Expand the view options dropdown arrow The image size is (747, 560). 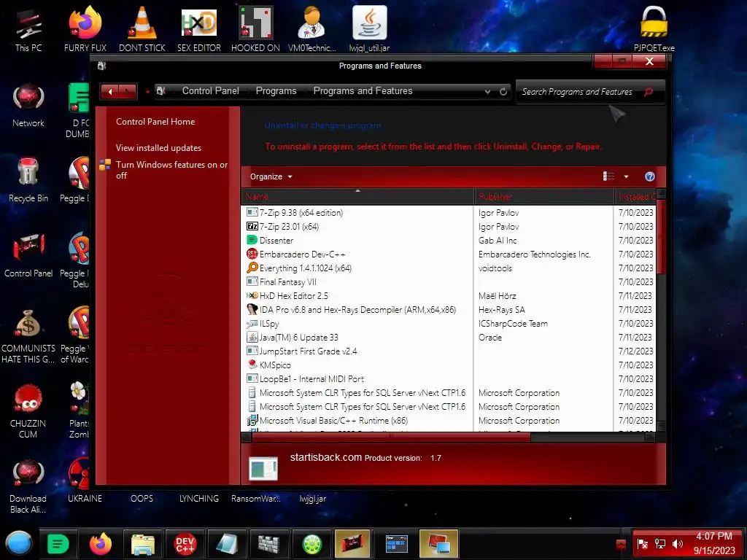[626, 176]
